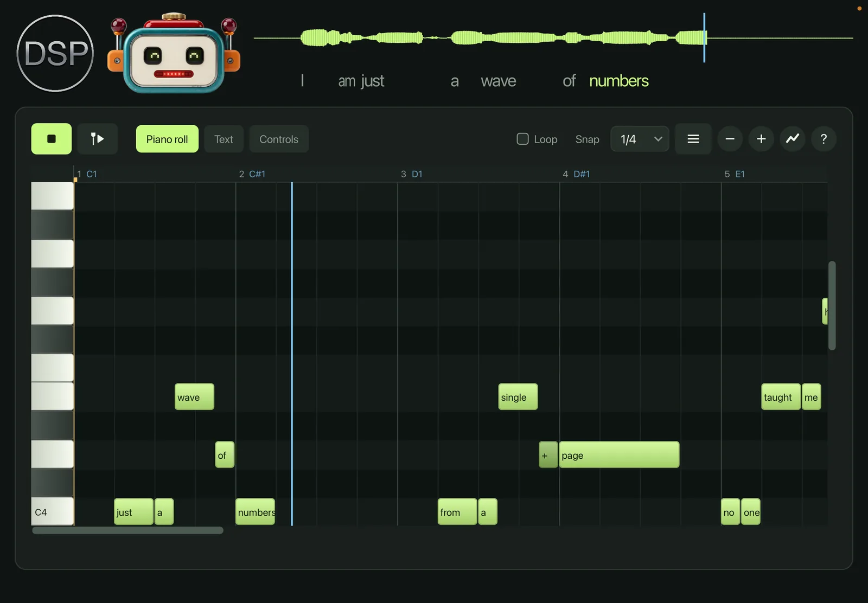Screen dimensions: 868x603
Task: Toggle the pitch curve line icon
Action: point(793,139)
